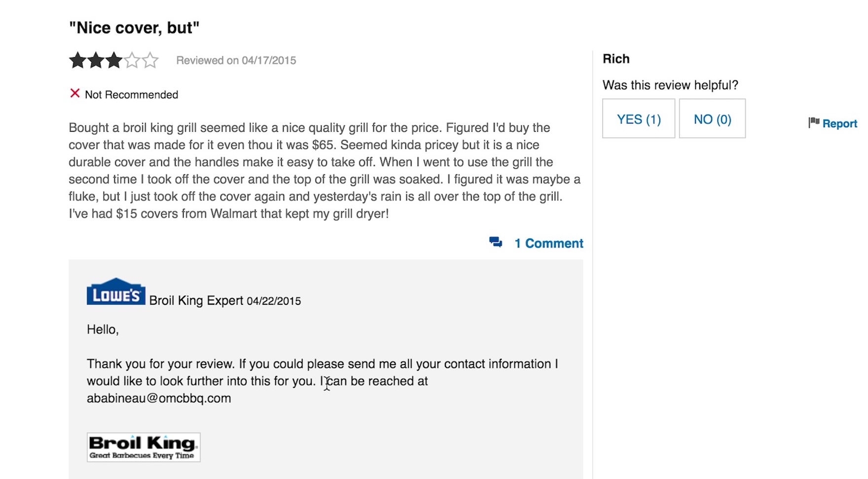The height and width of the screenshot is (479, 868).
Task: Click reviewer name Rich
Action: tap(616, 59)
